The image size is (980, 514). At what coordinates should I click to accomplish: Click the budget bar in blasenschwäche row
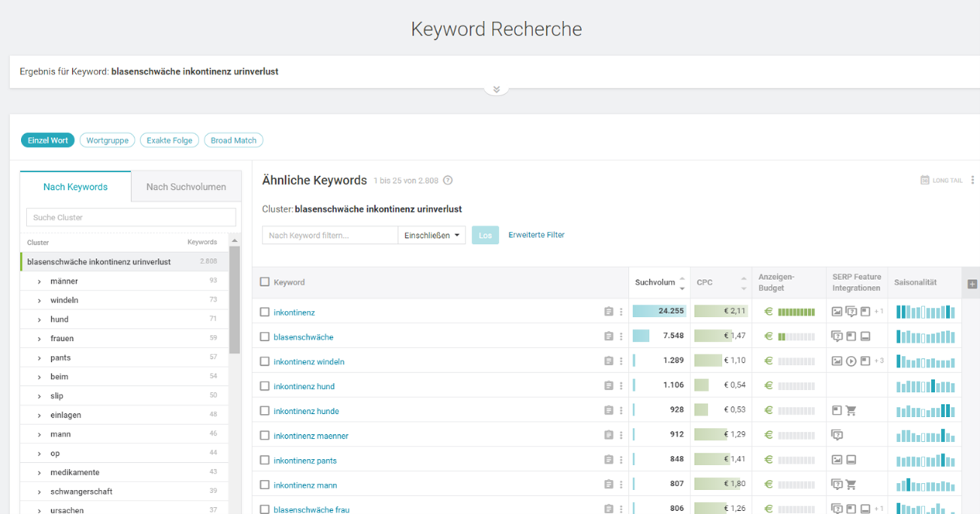point(796,336)
